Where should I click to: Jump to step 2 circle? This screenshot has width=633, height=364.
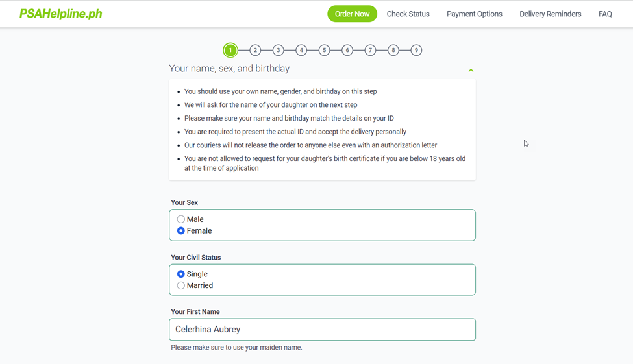coord(255,50)
